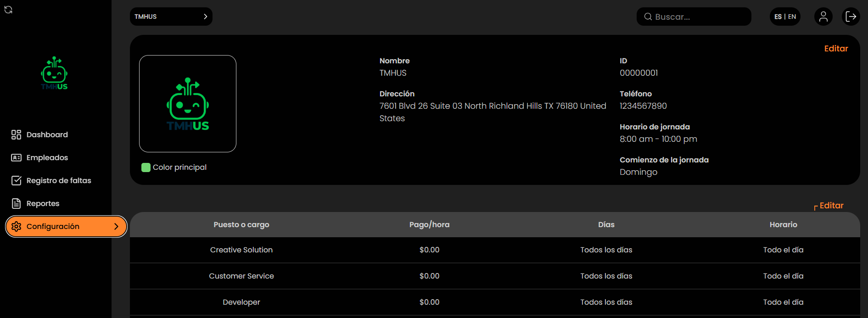
Task: Toggle the ES | EN language switch
Action: [785, 17]
